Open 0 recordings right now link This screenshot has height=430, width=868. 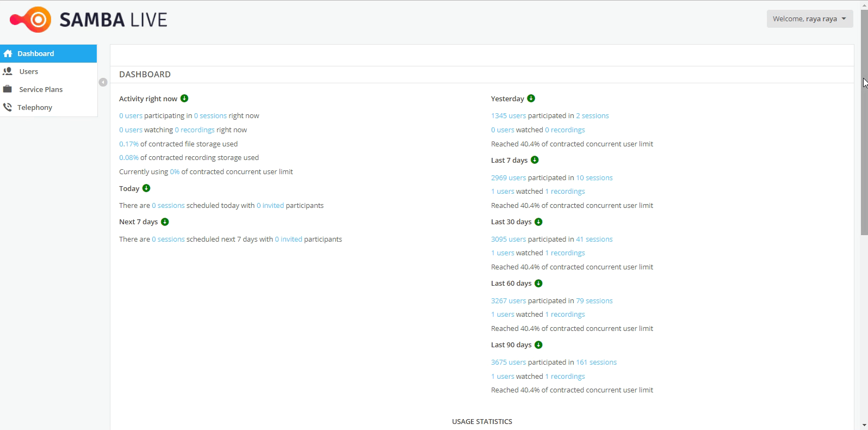195,130
